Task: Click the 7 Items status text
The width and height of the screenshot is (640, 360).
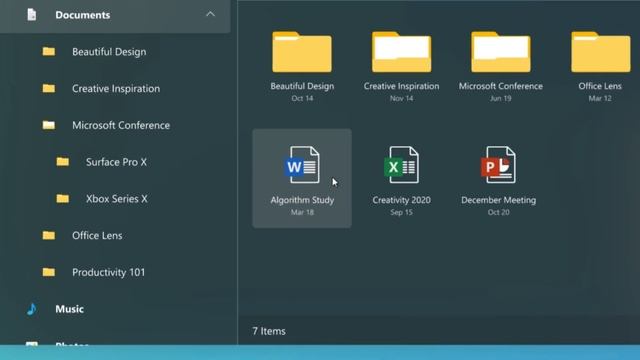Action: (269, 331)
